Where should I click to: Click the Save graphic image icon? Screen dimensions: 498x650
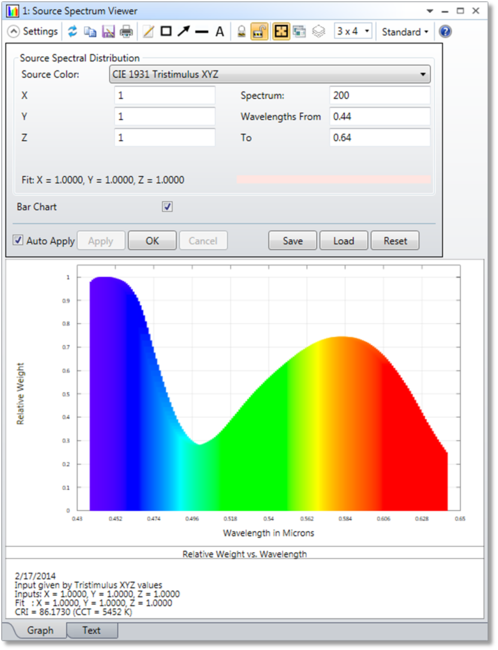[x=108, y=32]
